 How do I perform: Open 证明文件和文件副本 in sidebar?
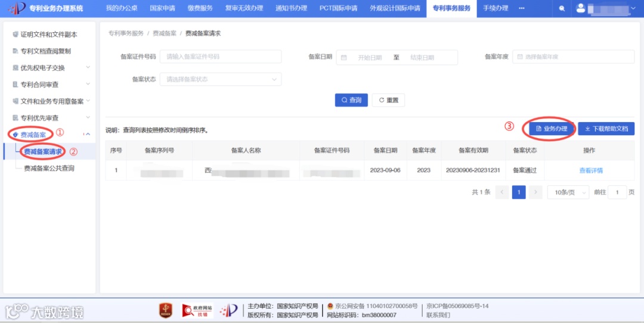click(49, 35)
